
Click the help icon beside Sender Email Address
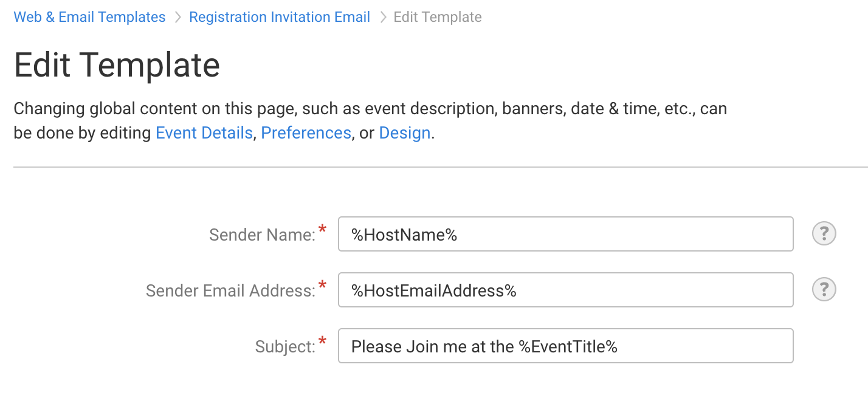(x=824, y=290)
